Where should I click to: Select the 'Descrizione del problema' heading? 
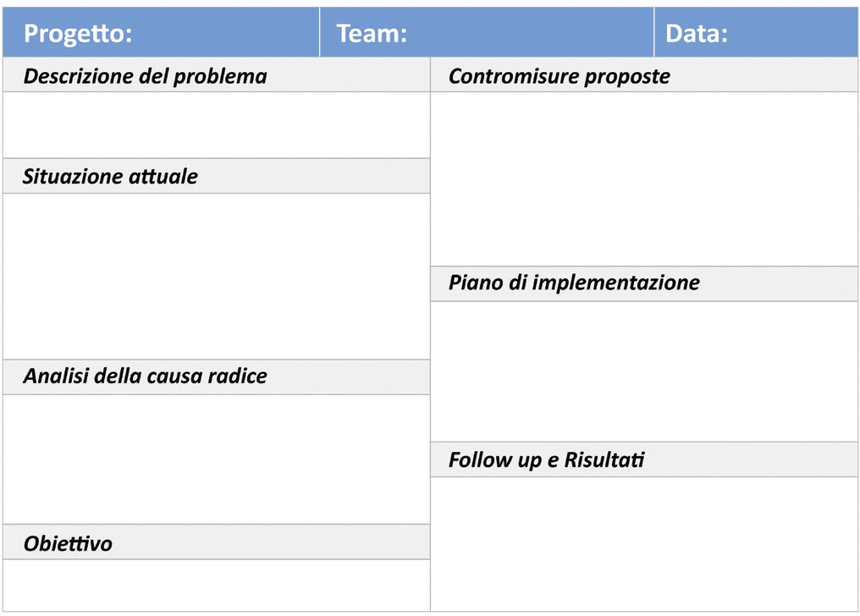click(x=145, y=76)
